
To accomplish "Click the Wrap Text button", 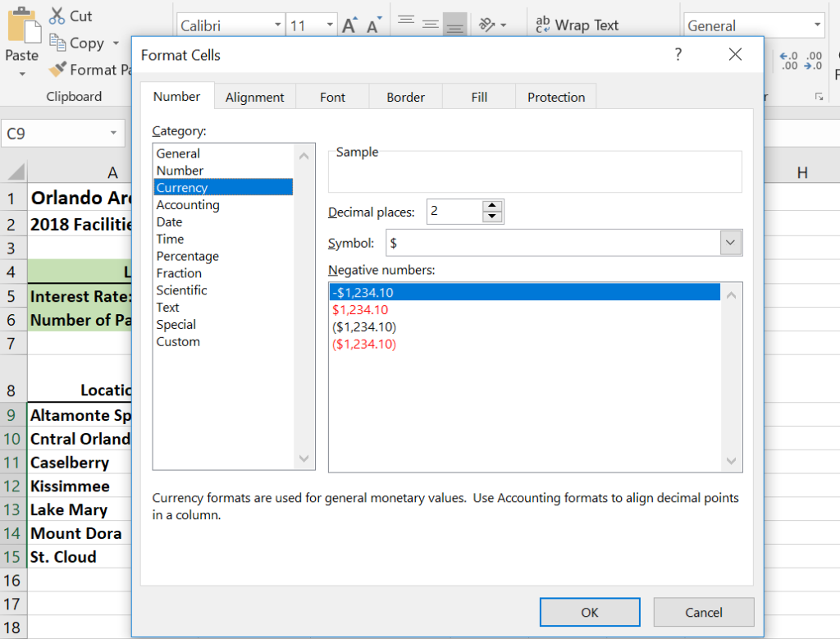I will [x=577, y=25].
